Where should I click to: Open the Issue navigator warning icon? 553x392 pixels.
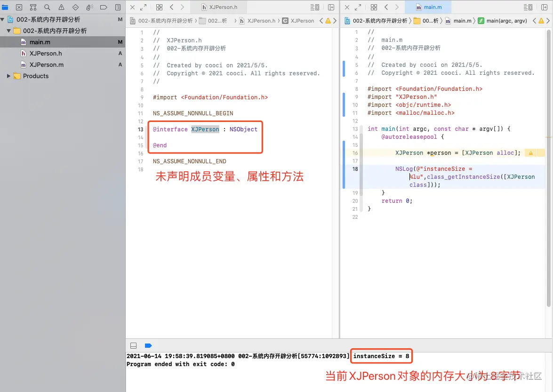click(x=61, y=7)
